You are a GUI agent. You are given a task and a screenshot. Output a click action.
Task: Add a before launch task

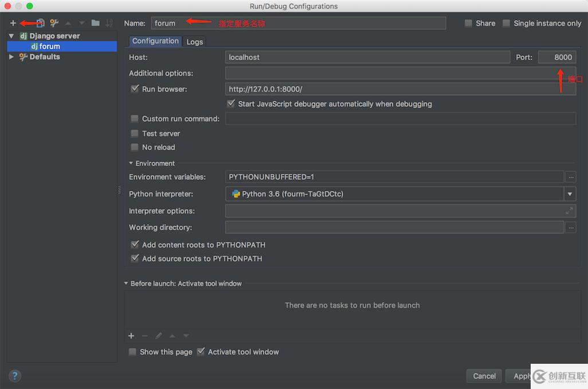pos(131,336)
